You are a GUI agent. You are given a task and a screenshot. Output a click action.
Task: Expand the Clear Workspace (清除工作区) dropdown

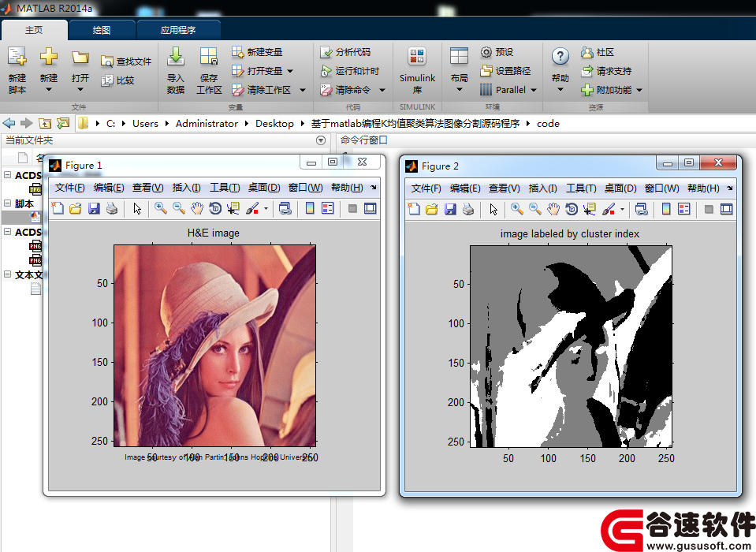pos(303,90)
